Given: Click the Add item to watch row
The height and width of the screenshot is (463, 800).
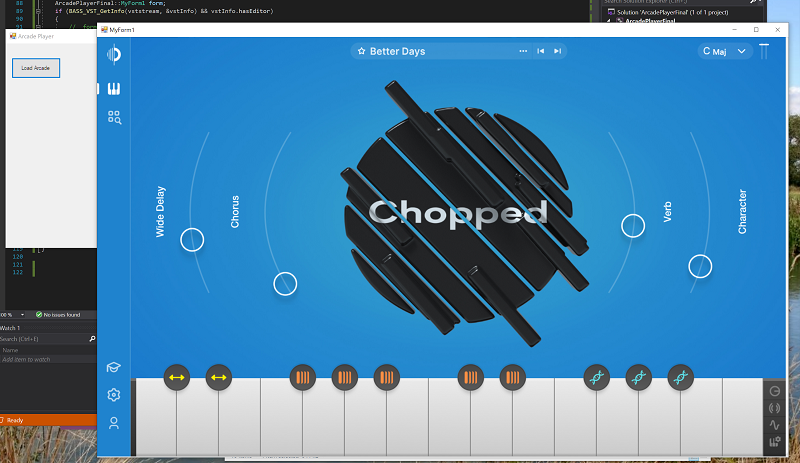Looking at the screenshot, I should pos(48,359).
